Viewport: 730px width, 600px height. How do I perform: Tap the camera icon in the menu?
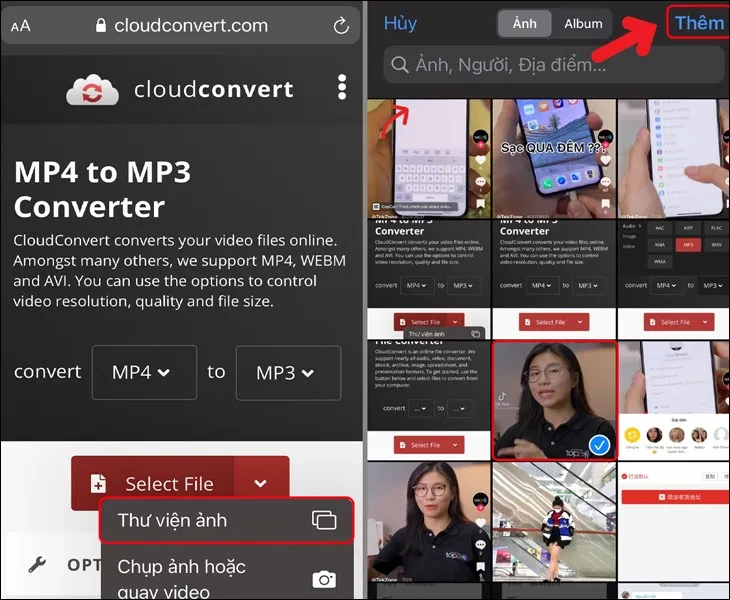(324, 579)
